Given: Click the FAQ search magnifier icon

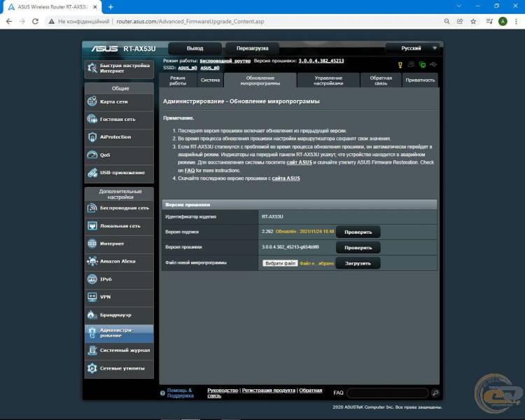Looking at the screenshot, I should coord(435,393).
